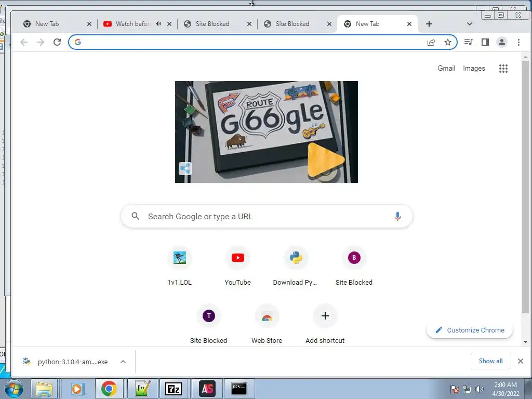Open Windows Explorer from taskbar
This screenshot has height=399, width=532.
[x=45, y=389]
